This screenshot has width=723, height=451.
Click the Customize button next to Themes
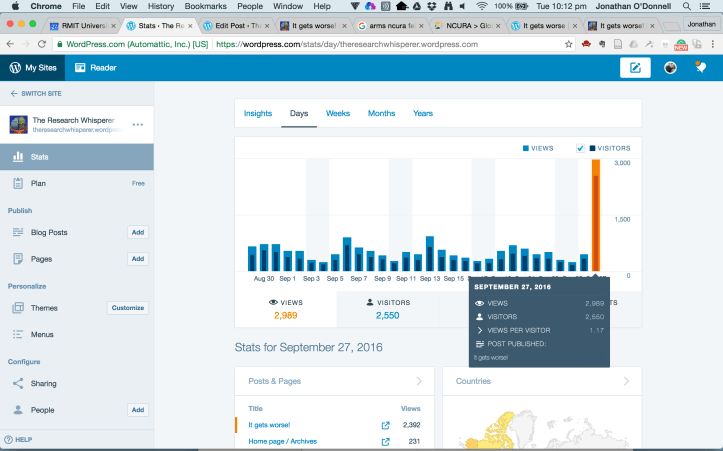128,308
